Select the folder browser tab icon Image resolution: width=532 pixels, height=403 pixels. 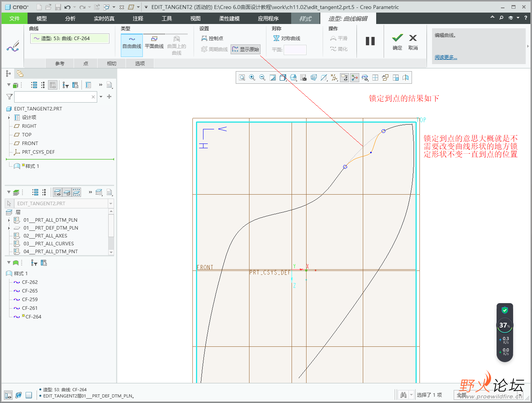pos(20,74)
